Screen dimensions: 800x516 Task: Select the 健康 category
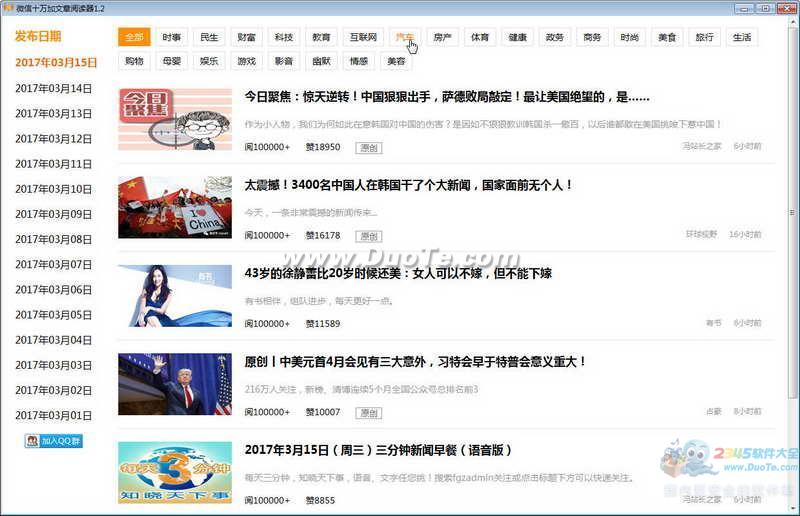[x=517, y=37]
